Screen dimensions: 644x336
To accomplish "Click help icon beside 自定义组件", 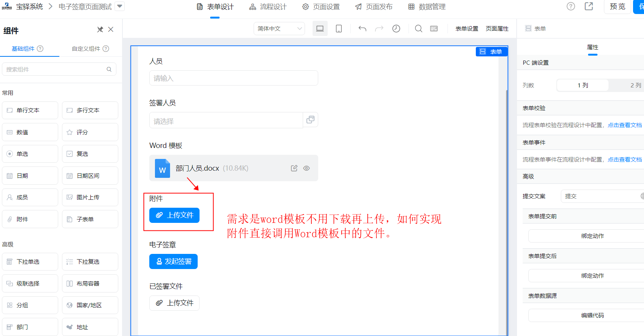I will [106, 48].
